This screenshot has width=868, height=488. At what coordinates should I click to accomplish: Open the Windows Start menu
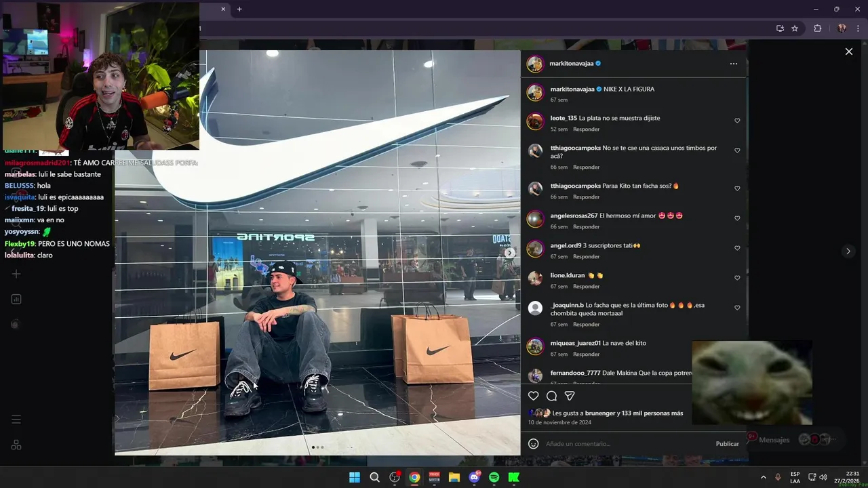(x=355, y=477)
